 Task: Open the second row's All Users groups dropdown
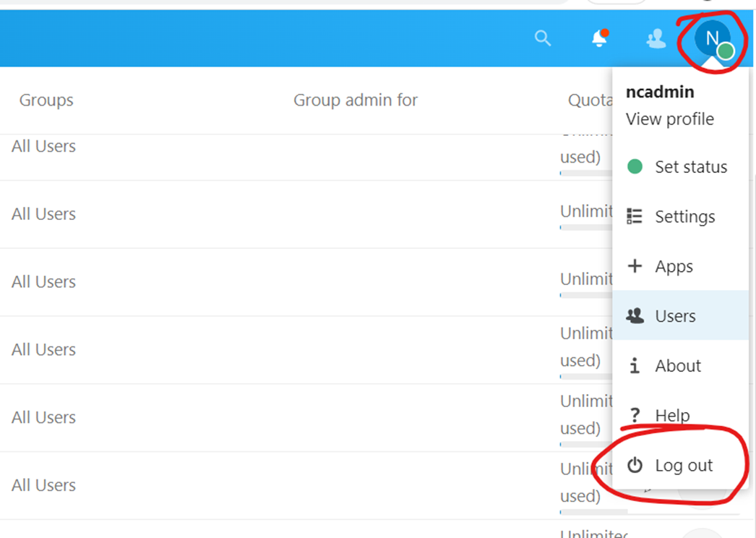pos(43,214)
